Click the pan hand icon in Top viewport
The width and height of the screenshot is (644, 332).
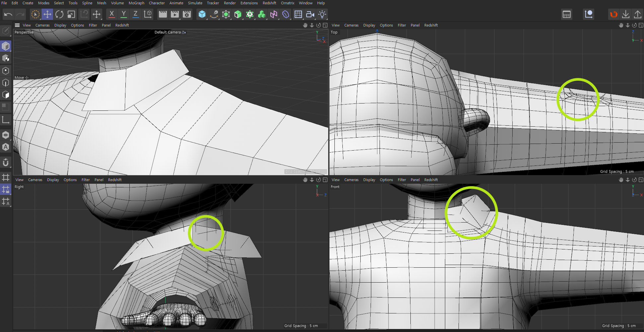(621, 25)
